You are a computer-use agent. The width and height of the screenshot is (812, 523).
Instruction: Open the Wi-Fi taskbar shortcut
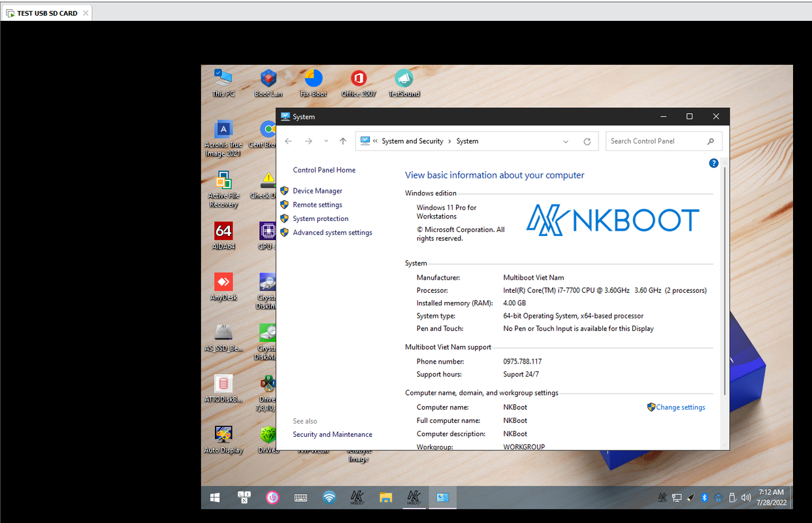click(329, 498)
